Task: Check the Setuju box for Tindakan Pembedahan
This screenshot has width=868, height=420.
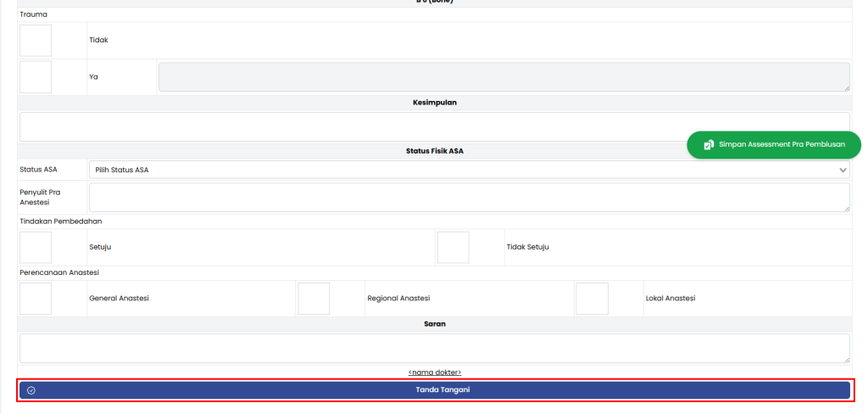Action: (x=36, y=248)
